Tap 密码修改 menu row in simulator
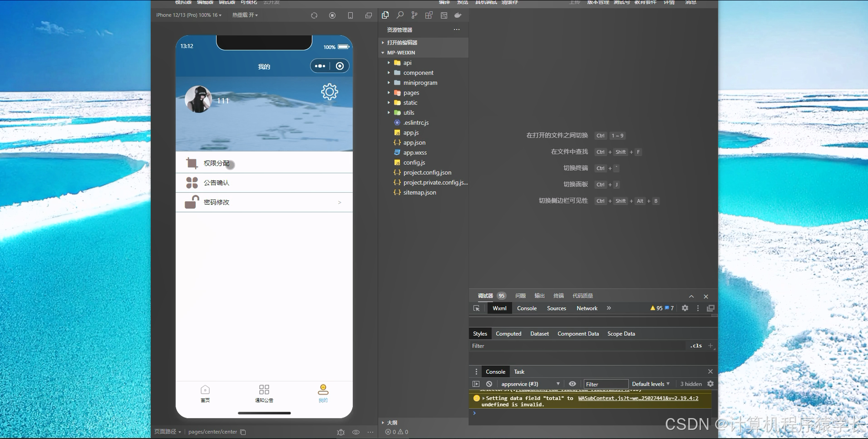This screenshot has width=868, height=439. (x=264, y=202)
